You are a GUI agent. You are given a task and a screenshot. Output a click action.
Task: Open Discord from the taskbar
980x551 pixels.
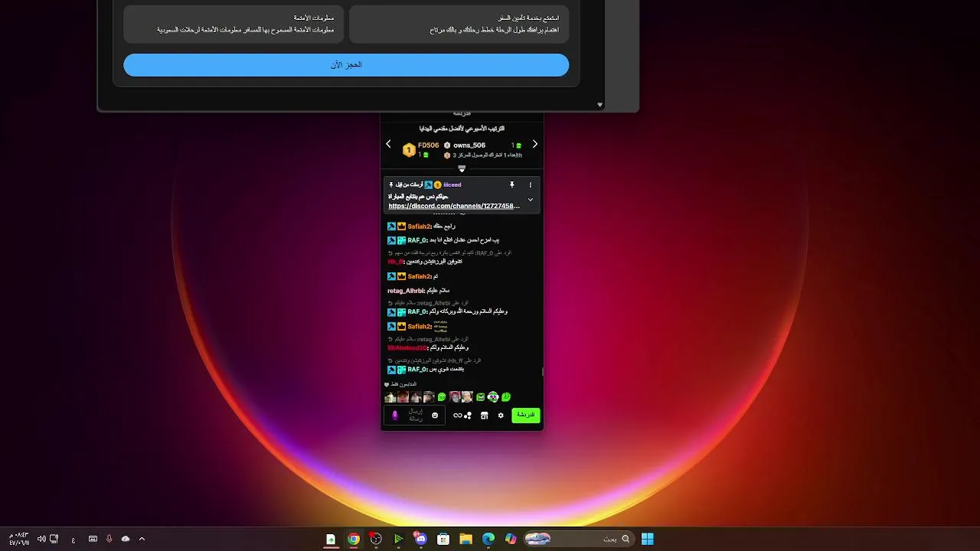420,539
